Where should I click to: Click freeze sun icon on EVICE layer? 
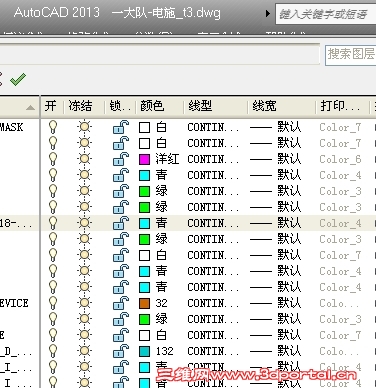click(84, 303)
